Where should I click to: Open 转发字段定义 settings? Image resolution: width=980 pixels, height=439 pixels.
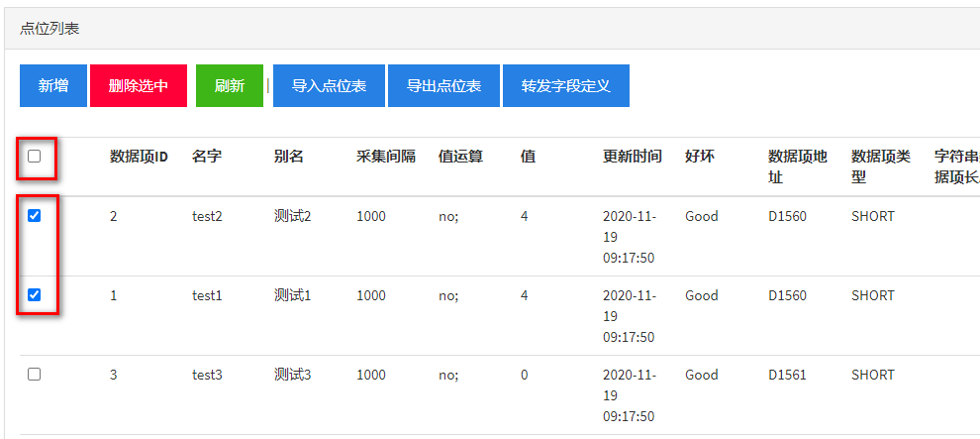pos(565,86)
